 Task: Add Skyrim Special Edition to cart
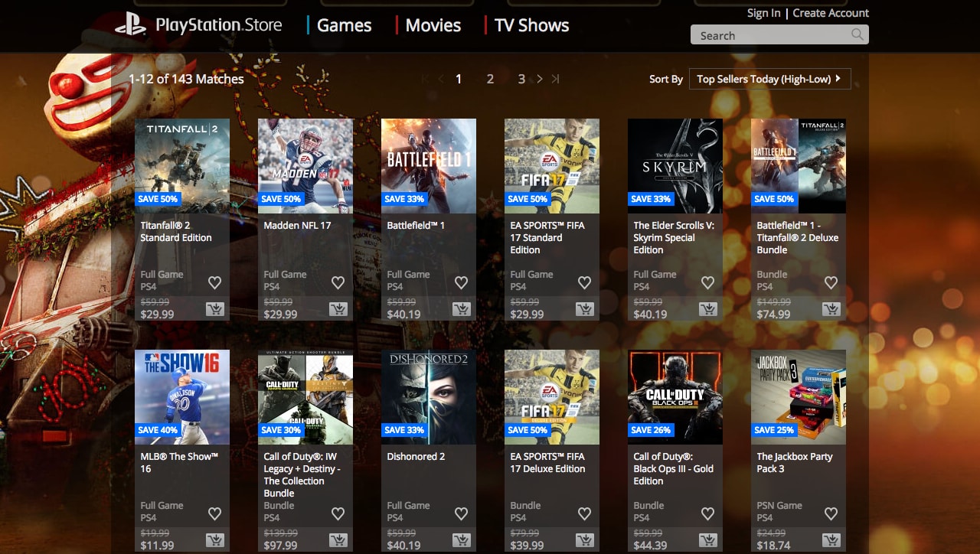tap(707, 309)
